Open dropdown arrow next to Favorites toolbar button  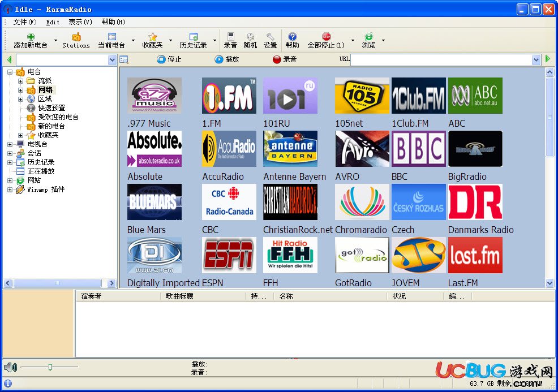pos(170,40)
